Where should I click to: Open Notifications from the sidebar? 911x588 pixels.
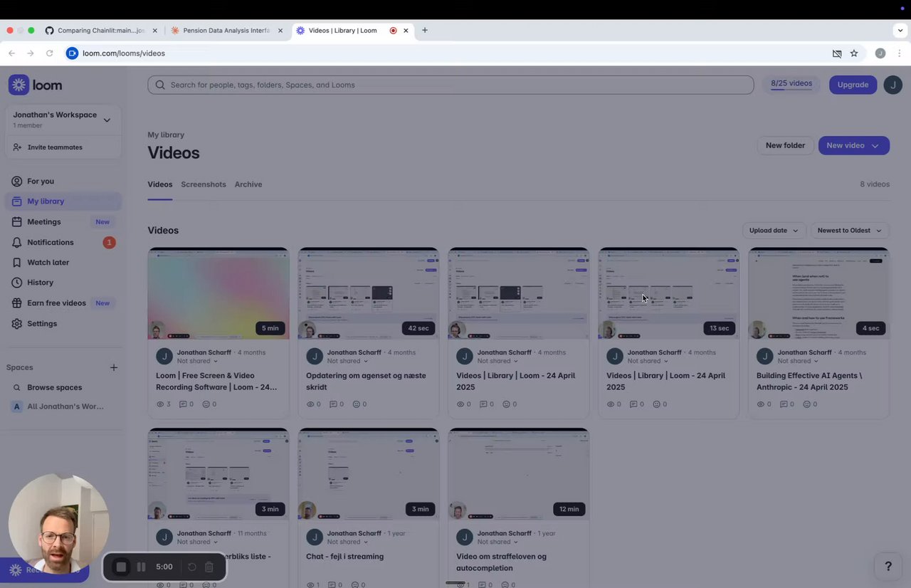point(64,242)
